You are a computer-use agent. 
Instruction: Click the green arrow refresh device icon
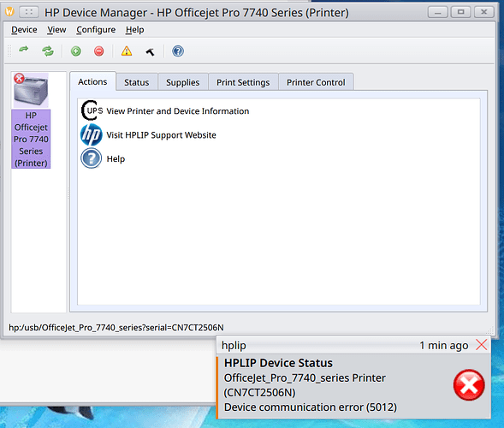(24, 51)
